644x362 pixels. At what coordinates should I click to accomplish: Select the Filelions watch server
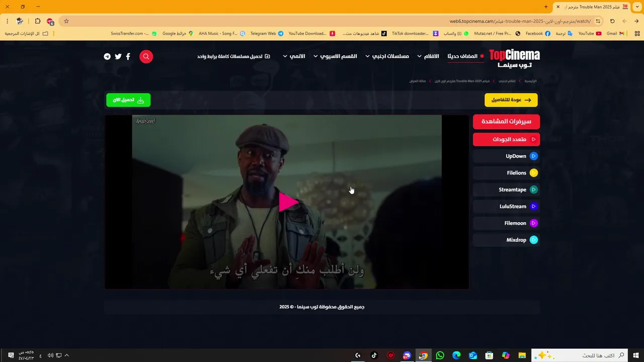pos(506,173)
